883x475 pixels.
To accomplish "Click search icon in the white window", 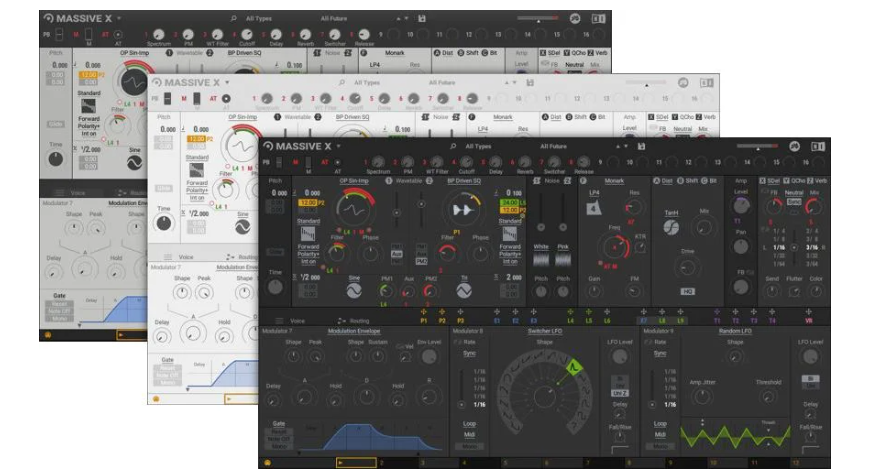I will 342,83.
